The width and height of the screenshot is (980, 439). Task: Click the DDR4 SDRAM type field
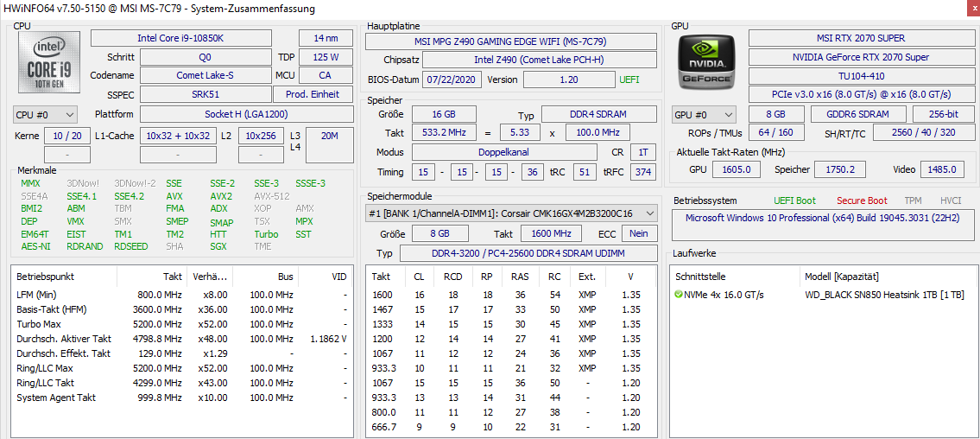(598, 114)
